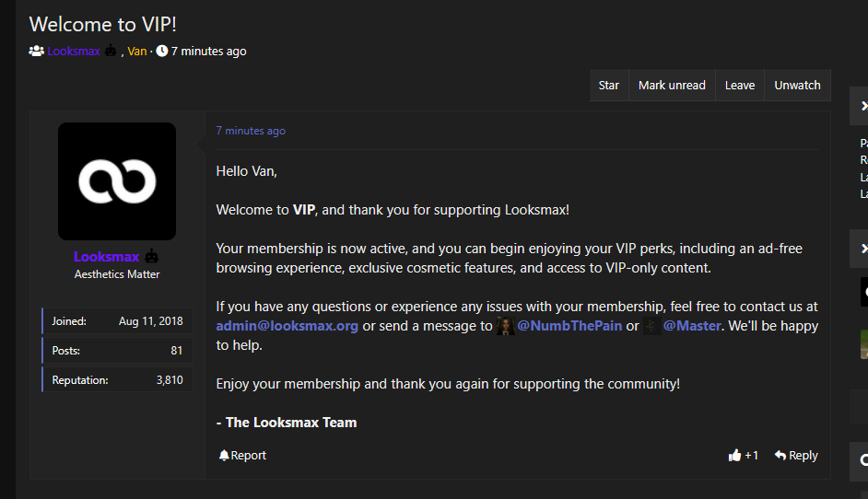Click the reply arrow icon

click(780, 455)
